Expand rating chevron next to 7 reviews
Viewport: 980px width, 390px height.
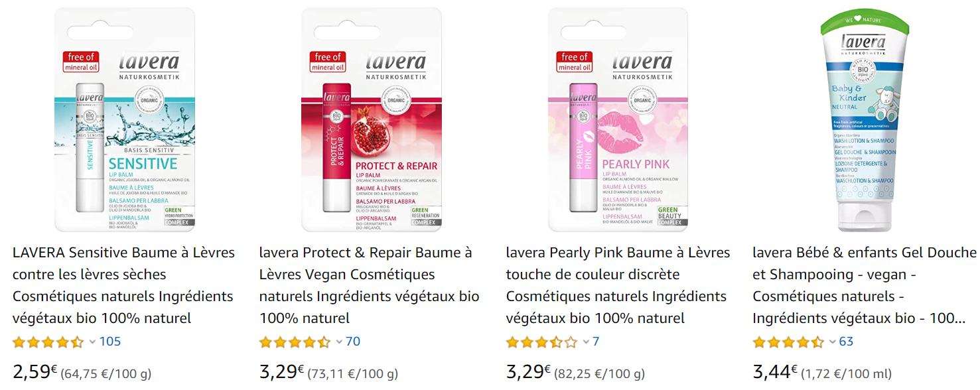tap(586, 342)
